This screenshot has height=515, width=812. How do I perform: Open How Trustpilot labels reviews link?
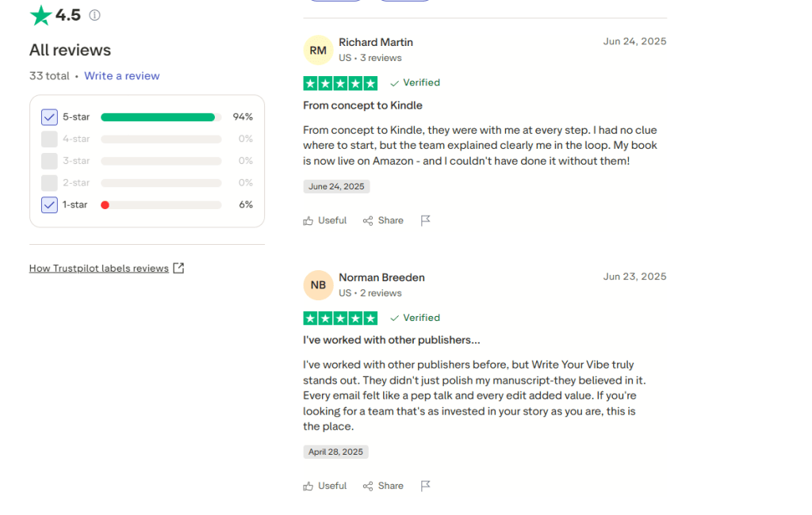tap(99, 269)
